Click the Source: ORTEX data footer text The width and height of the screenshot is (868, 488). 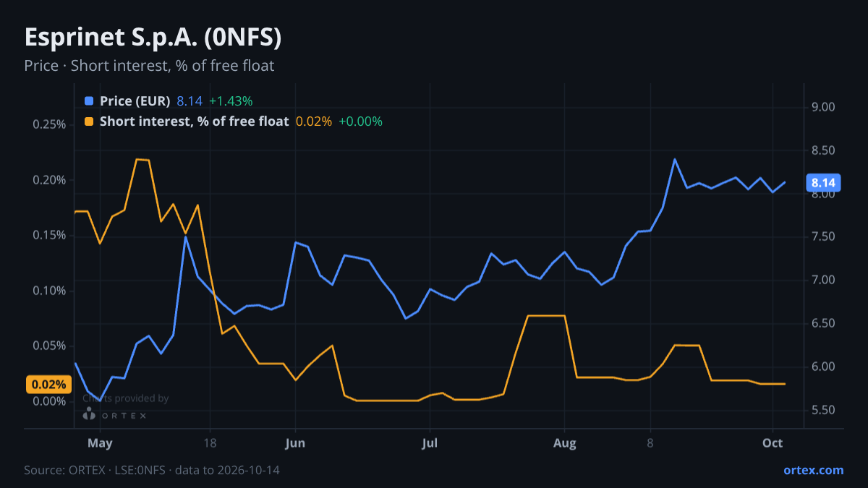[x=152, y=470]
